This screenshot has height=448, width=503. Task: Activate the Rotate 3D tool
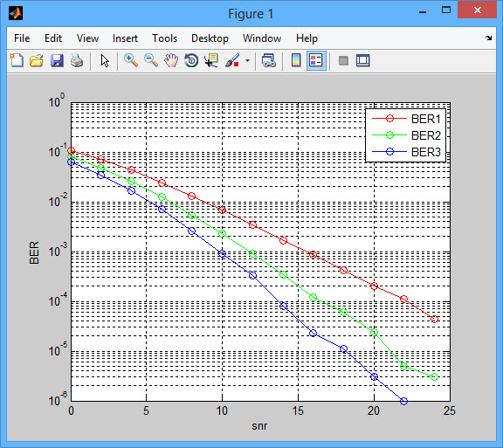(191, 60)
